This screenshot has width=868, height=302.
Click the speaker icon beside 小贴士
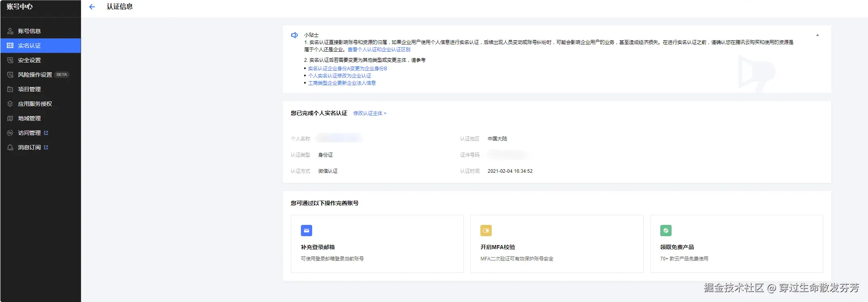point(294,35)
